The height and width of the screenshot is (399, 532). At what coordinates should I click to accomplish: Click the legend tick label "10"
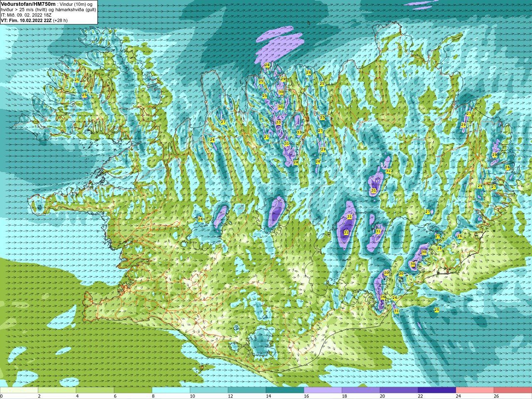tap(192, 396)
